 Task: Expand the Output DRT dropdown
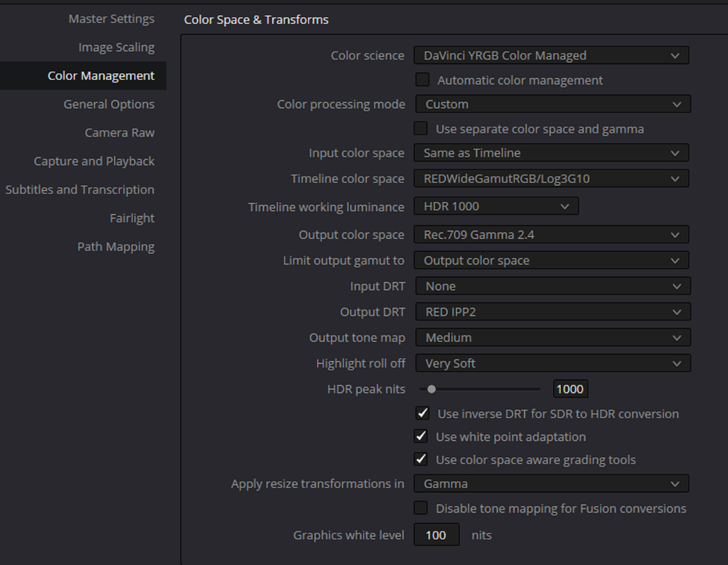pyautogui.click(x=552, y=311)
